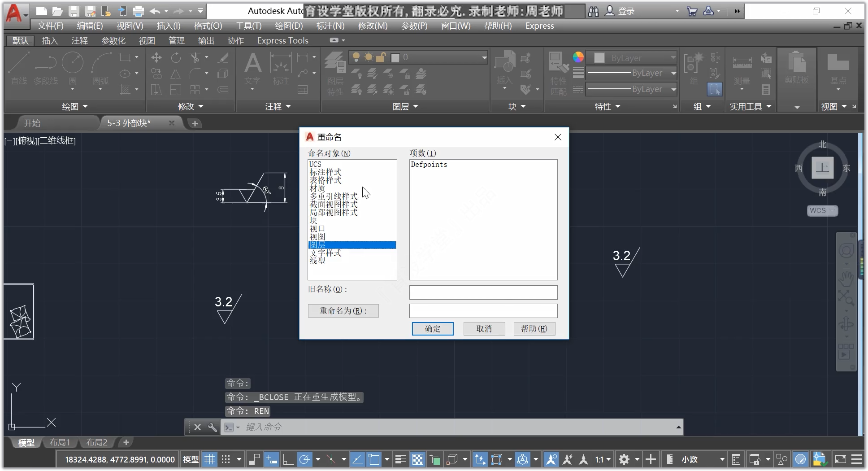Click the New file icon

pos(41,11)
